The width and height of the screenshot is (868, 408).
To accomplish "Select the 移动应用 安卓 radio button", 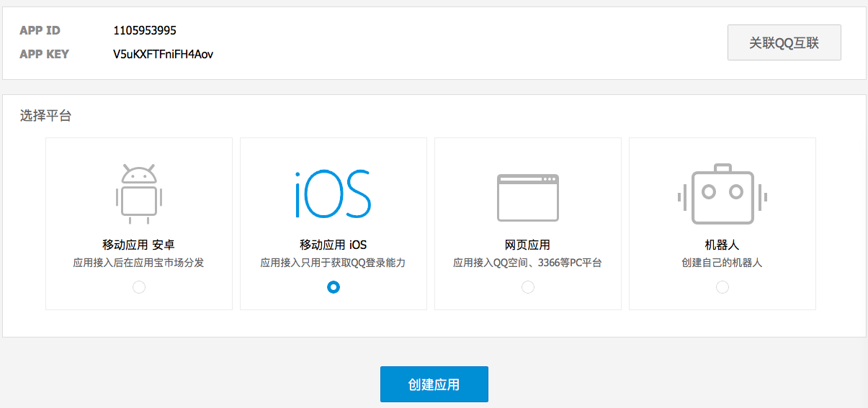I will (x=139, y=287).
